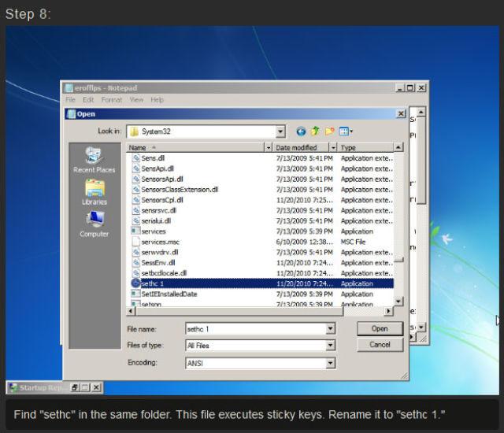Select Libraries in the sidebar
Viewport: 504px width, 433px height.
pos(94,194)
